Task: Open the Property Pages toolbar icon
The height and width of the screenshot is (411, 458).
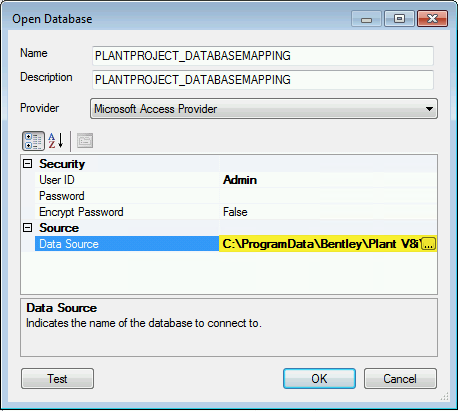Action: point(85,141)
